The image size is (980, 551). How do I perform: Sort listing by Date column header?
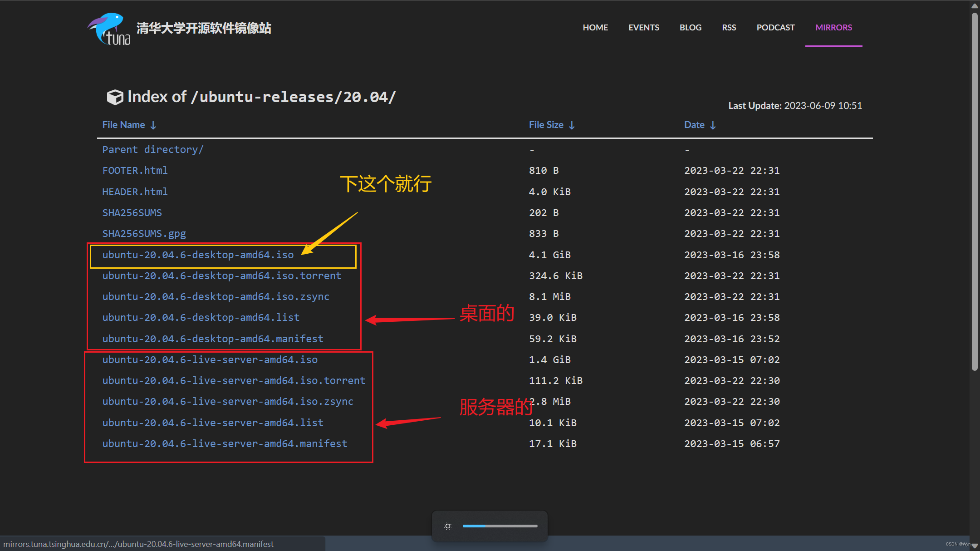click(x=694, y=125)
